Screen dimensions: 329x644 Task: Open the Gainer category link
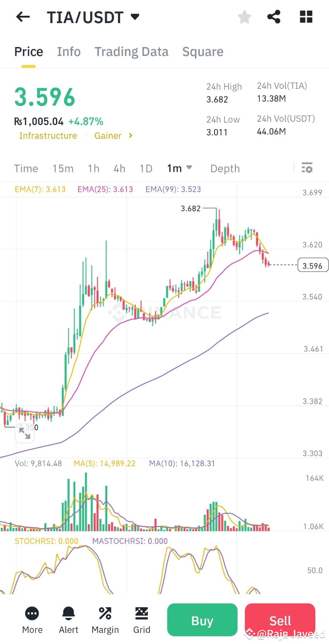pyautogui.click(x=108, y=135)
